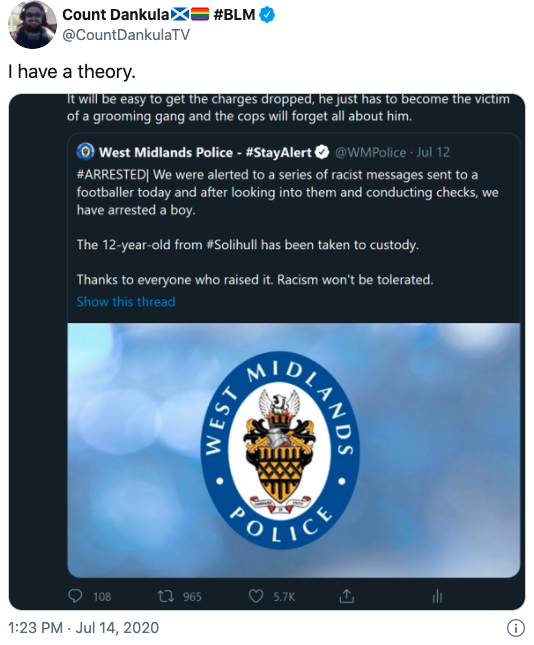Click the blue verified badge beside #BLM
534x645 pixels.
(x=267, y=15)
